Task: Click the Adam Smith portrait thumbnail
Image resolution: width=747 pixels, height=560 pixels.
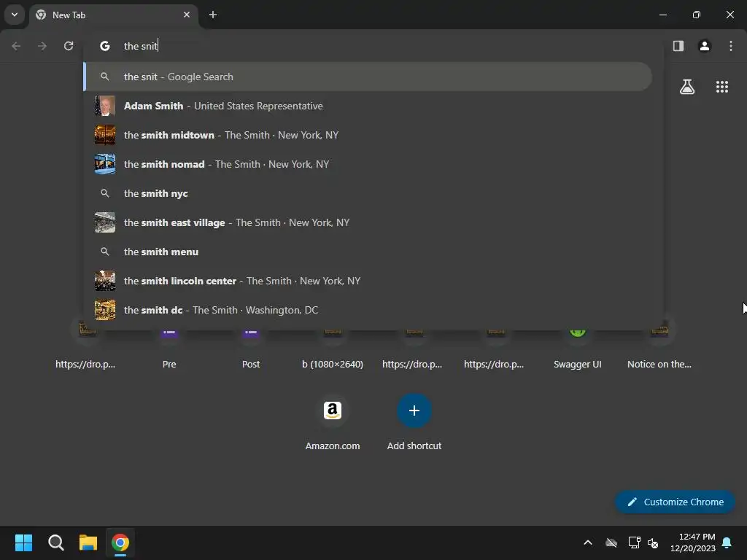Action: click(105, 106)
